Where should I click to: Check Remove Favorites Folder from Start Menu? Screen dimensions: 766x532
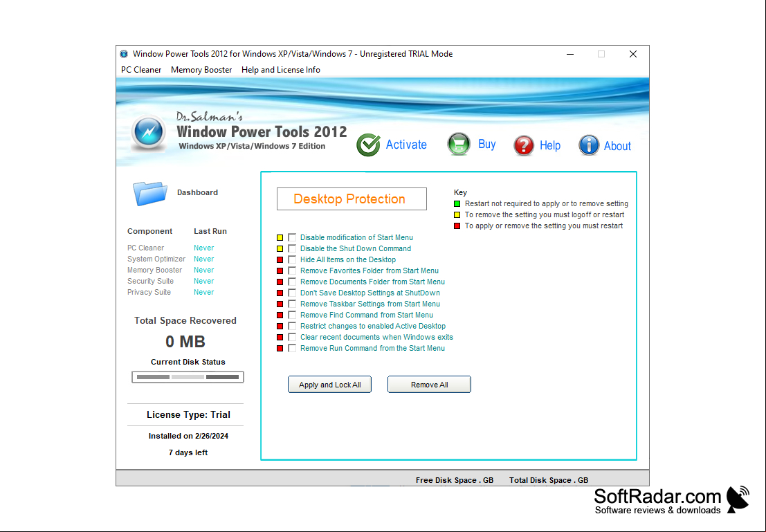[x=292, y=270]
